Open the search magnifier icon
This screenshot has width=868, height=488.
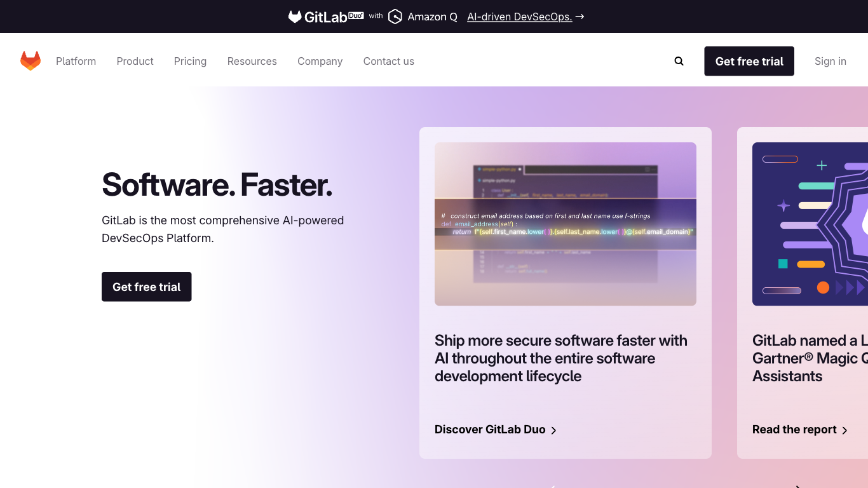[x=679, y=61]
